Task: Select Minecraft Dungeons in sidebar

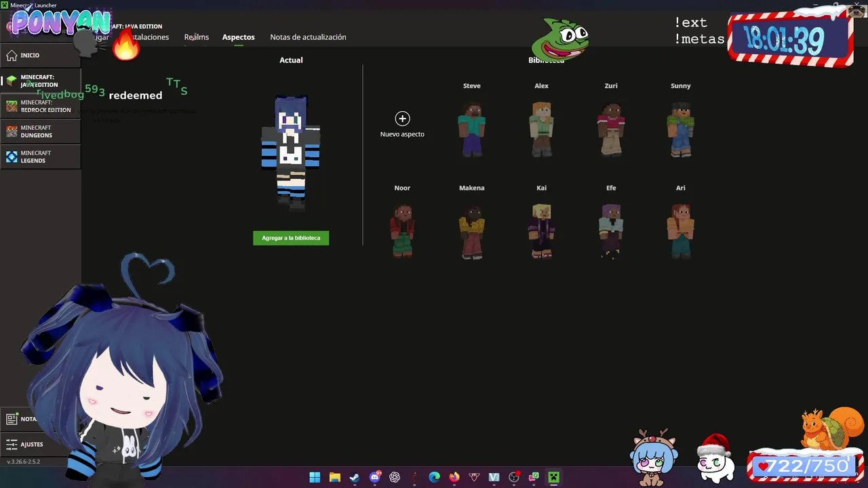Action: click(41, 131)
